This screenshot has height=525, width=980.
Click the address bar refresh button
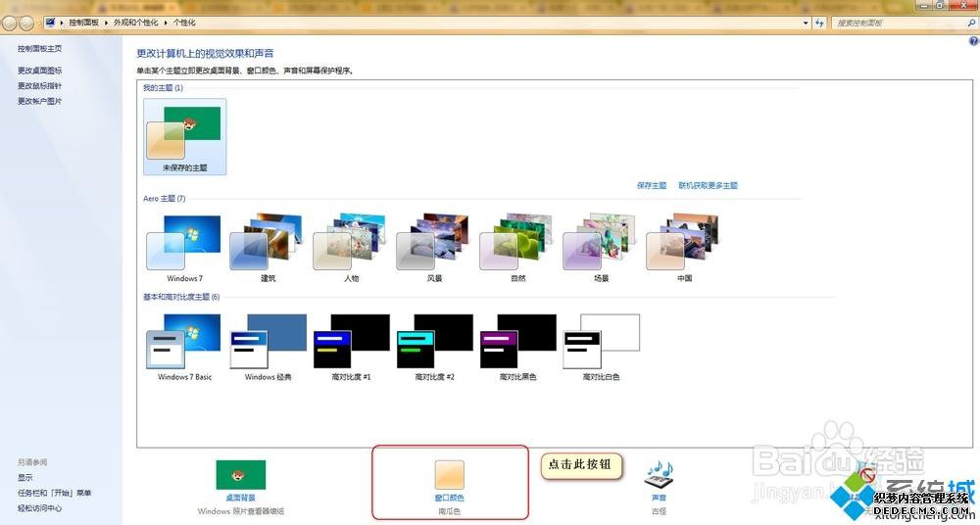click(x=820, y=23)
